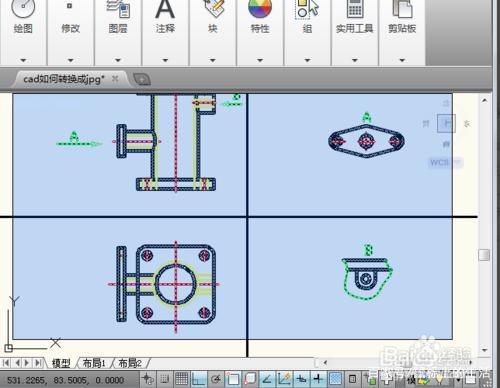
Task: Toggle Polar Tracking in status bar
Action: coord(216,379)
